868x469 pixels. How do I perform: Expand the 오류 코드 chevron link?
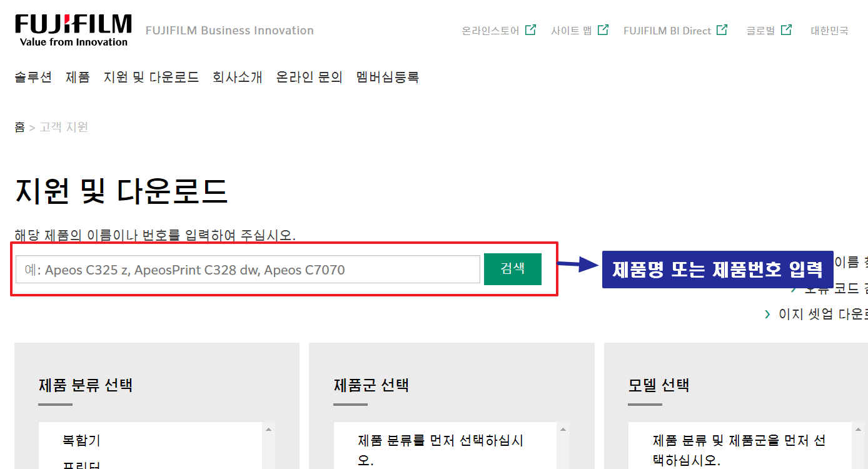click(825, 288)
